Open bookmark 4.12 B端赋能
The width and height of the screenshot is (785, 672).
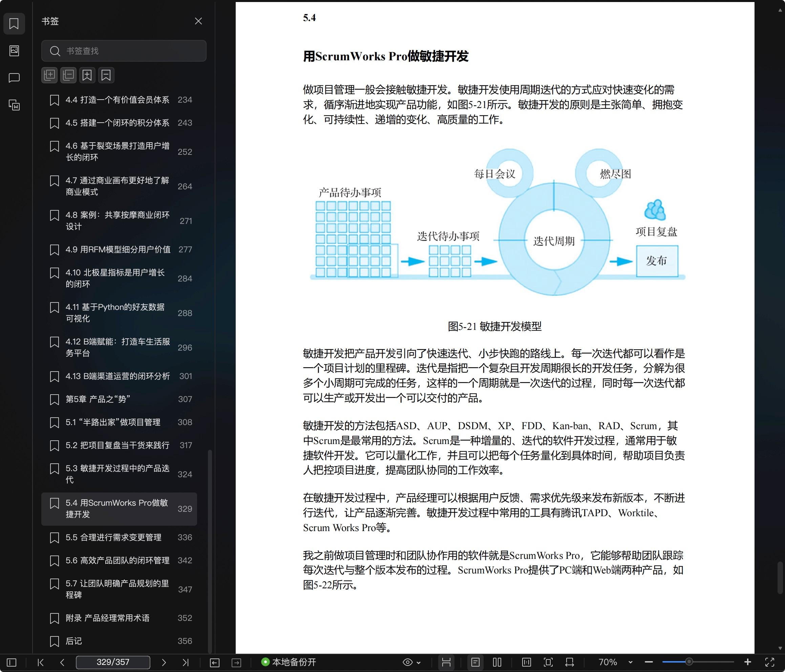pos(119,347)
